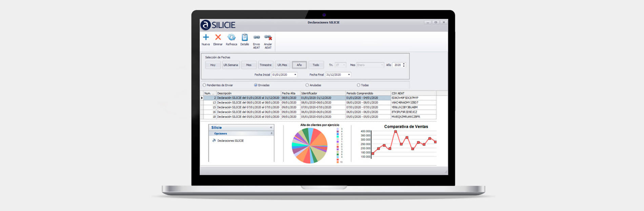
Task: Open Declaraciones SILICIE in Opciones panel
Action: (x=230, y=141)
